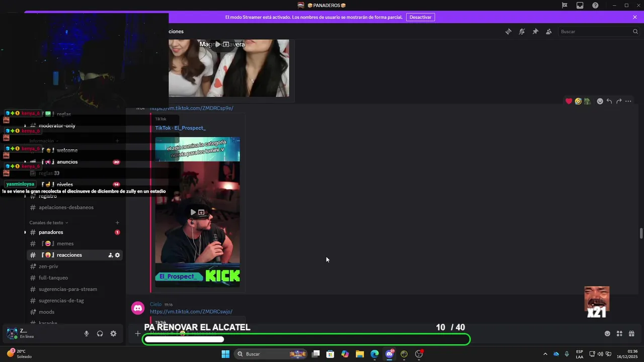
Task: Play the El_Prospect_ TikTok video
Action: tap(193, 212)
